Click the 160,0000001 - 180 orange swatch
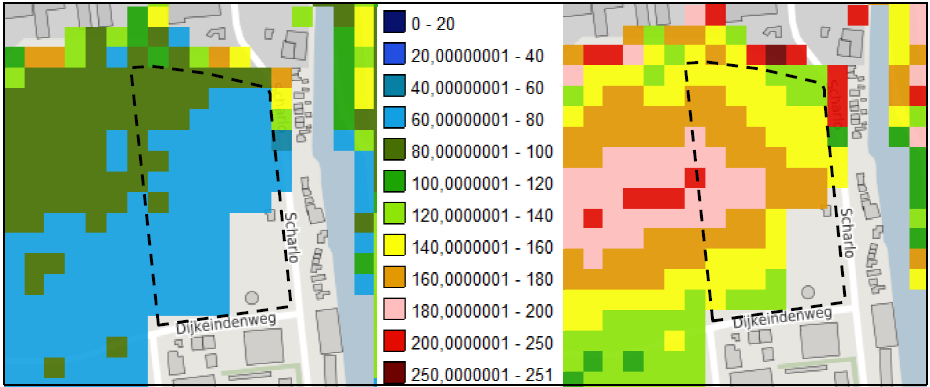930x387 pixels. tap(393, 279)
